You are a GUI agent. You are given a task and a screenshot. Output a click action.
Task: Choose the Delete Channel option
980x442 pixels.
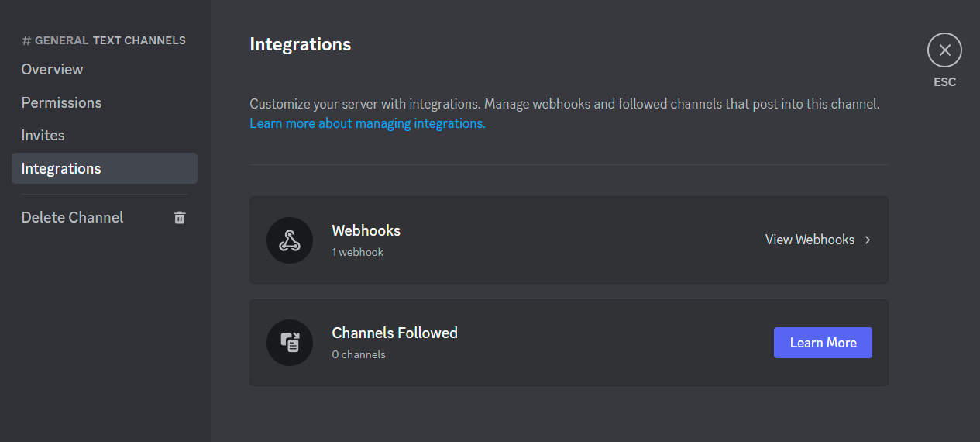pos(72,218)
